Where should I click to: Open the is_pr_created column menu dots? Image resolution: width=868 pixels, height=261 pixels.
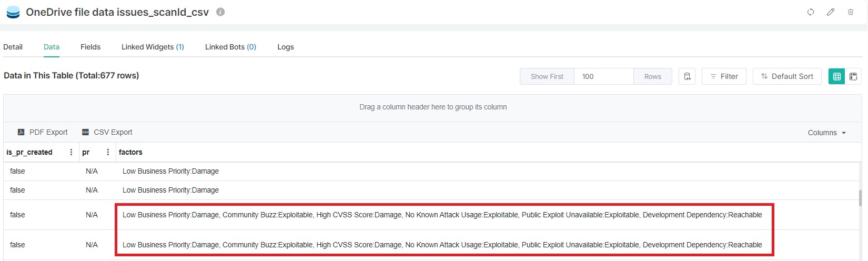71,152
